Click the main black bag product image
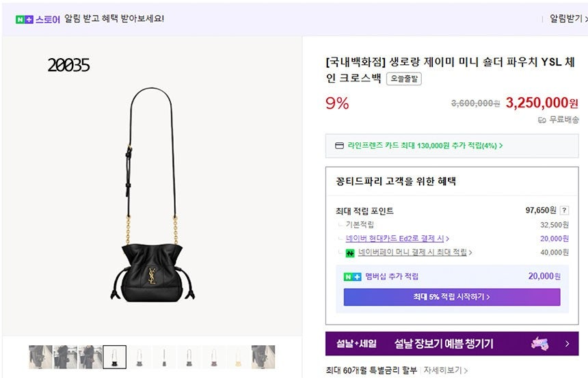588x378 pixels. [152, 195]
